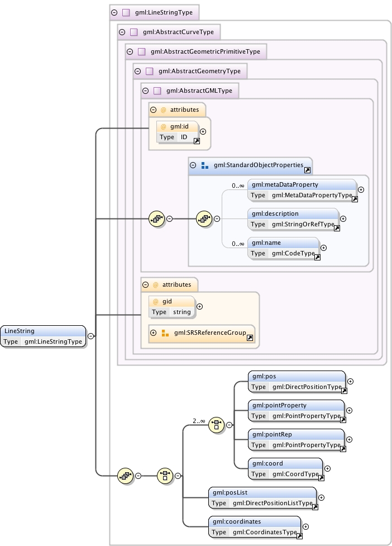This screenshot has height=546, width=392.
Task: Select sequence compositor inside StandardObjectProperties
Action: 204,219
